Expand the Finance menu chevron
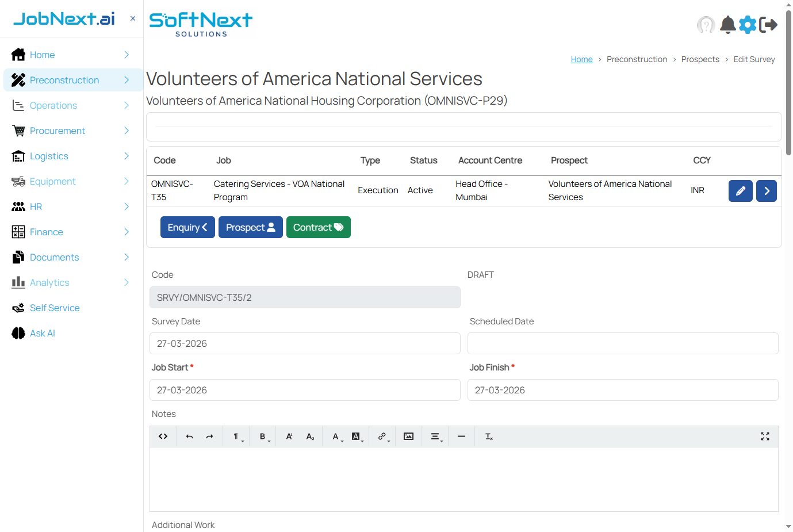 125,232
